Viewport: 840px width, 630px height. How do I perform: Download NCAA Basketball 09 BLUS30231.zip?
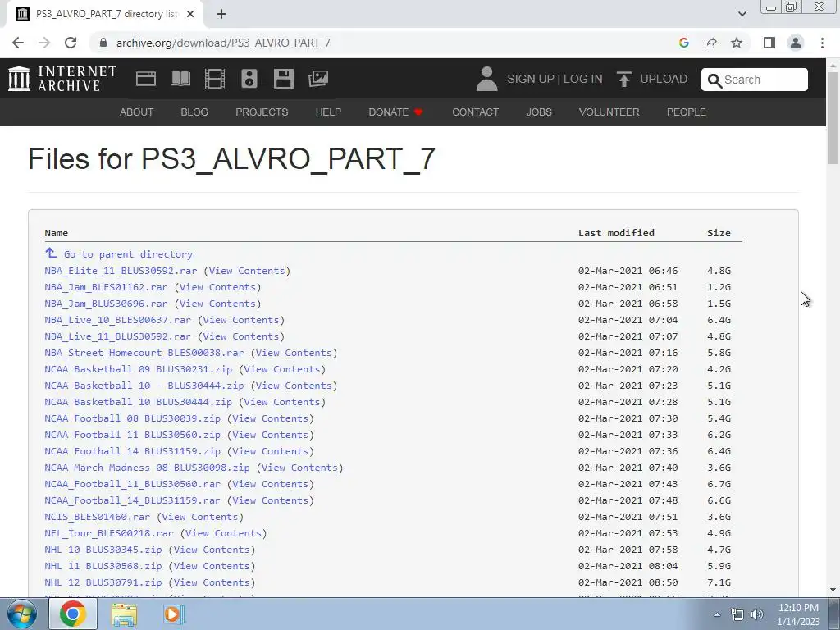click(x=138, y=369)
